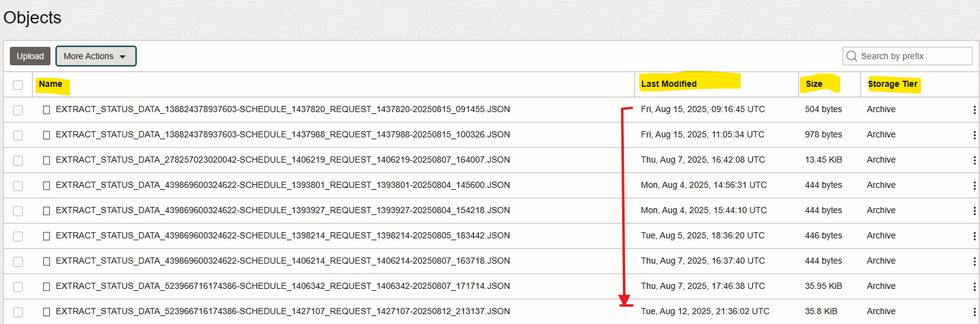Open actions menu for SCHEDULE_1406342 row

click(974, 286)
